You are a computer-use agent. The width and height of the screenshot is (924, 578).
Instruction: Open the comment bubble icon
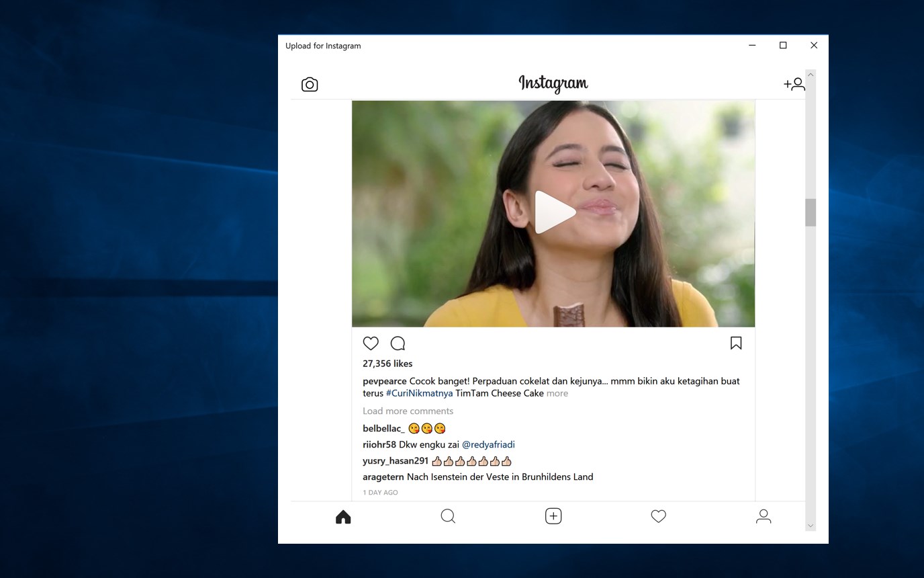coord(398,343)
